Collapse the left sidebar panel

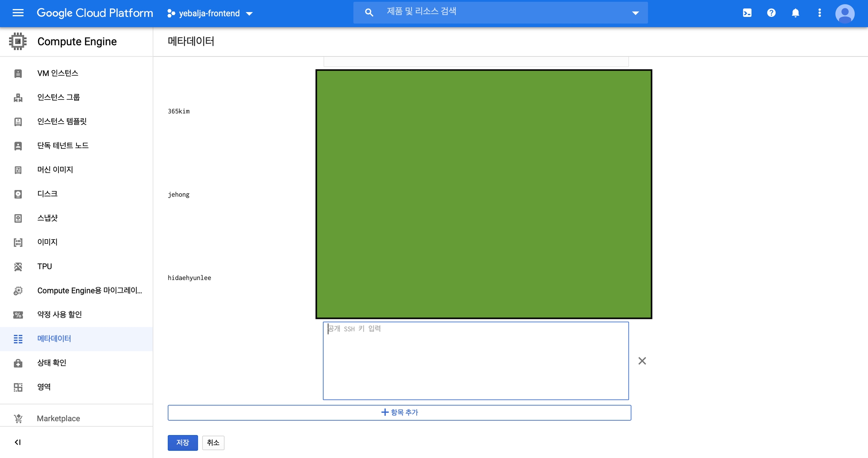(x=18, y=442)
